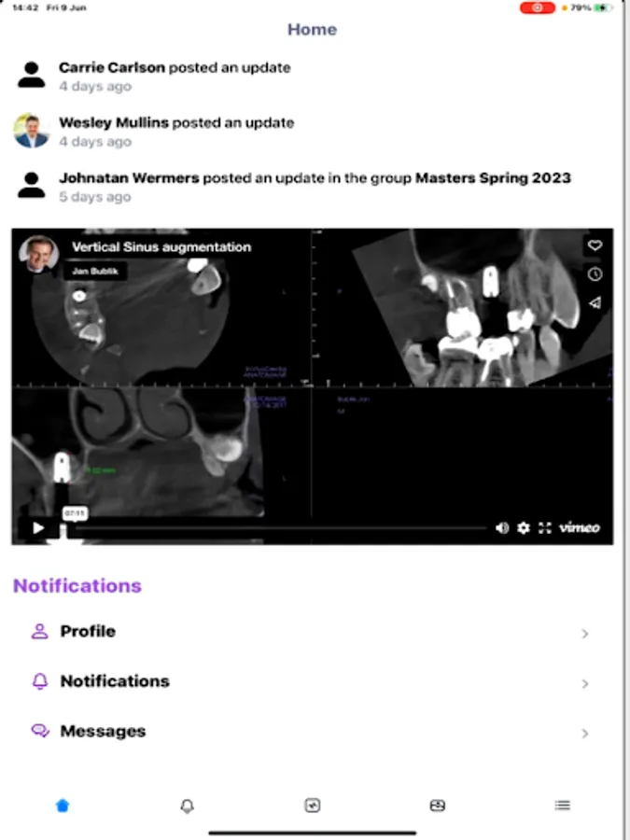Screen dimensions: 630x840
Task: Expand the Notifications row chevron
Action: pos(585,683)
